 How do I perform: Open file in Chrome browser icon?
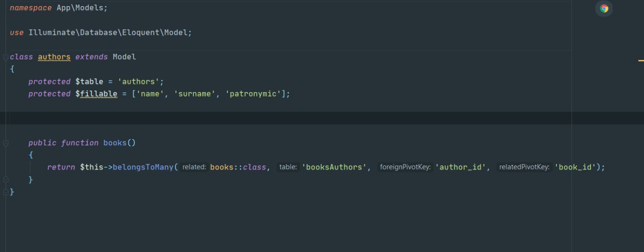pos(604,9)
